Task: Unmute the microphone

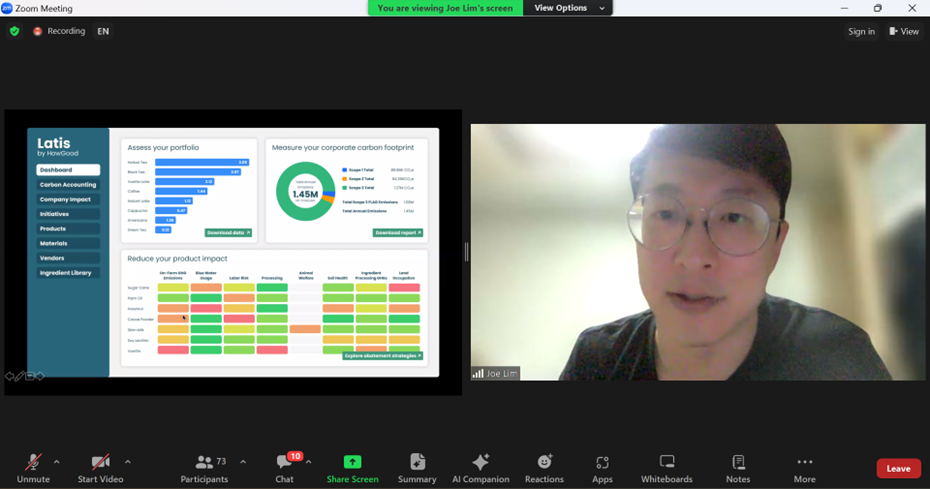Action: tap(33, 467)
